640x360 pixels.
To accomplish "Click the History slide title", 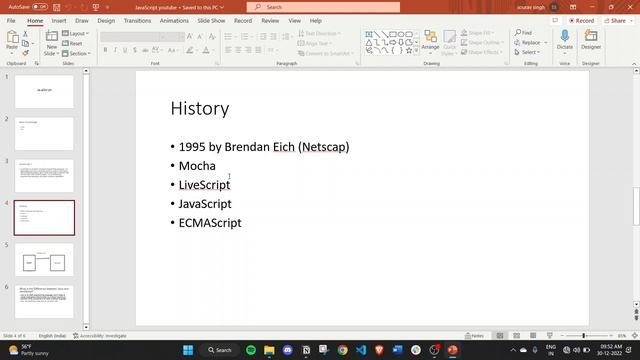I will (x=200, y=108).
